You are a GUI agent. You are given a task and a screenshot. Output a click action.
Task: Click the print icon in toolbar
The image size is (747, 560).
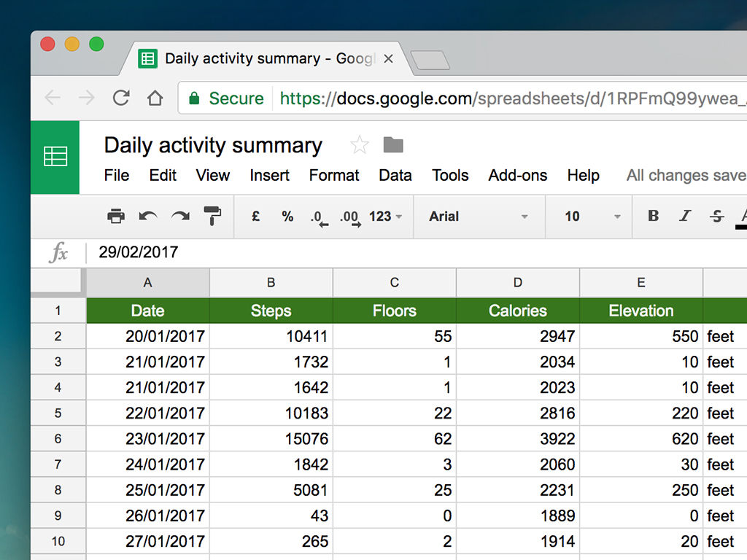[x=116, y=216]
